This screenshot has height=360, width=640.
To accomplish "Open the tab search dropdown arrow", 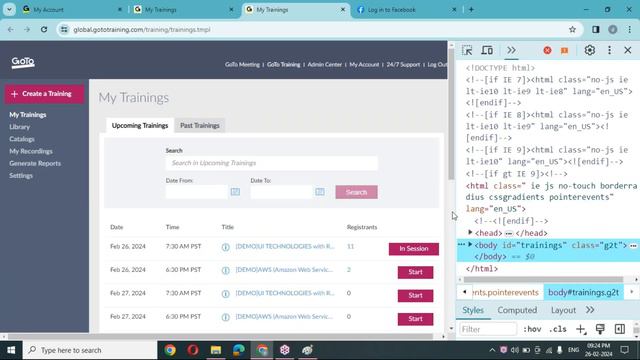I will 9,9.
